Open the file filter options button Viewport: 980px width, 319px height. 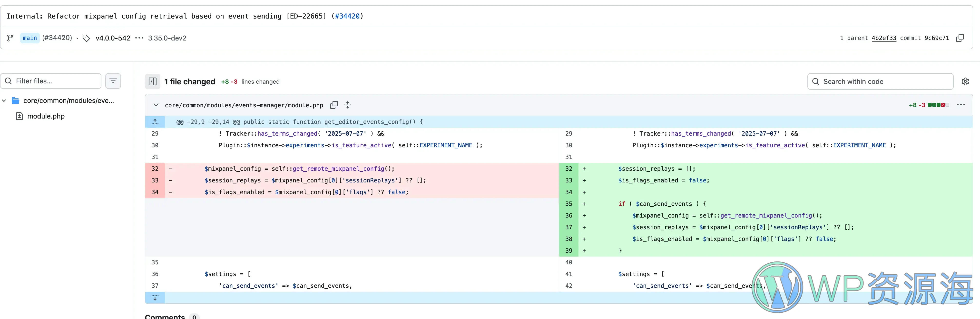coord(113,81)
